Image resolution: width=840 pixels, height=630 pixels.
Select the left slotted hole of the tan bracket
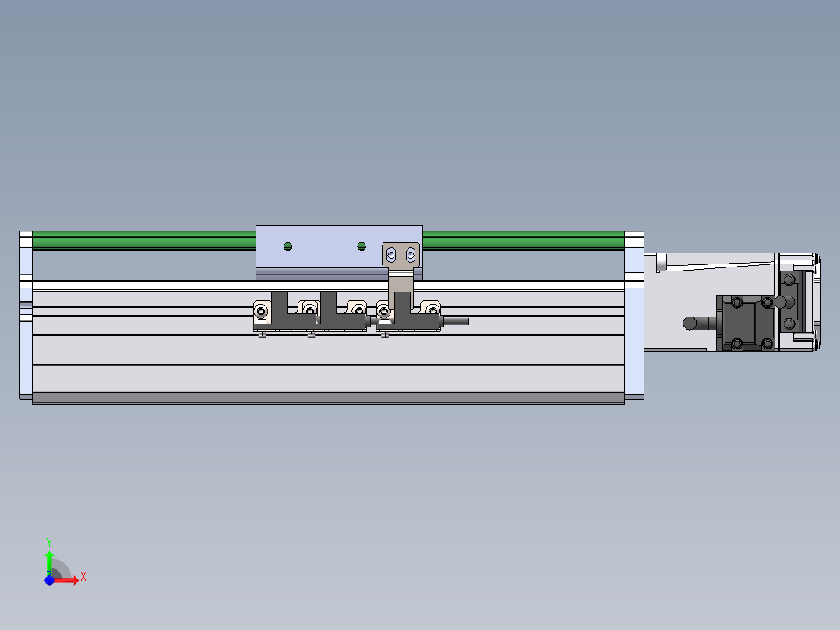(x=391, y=255)
